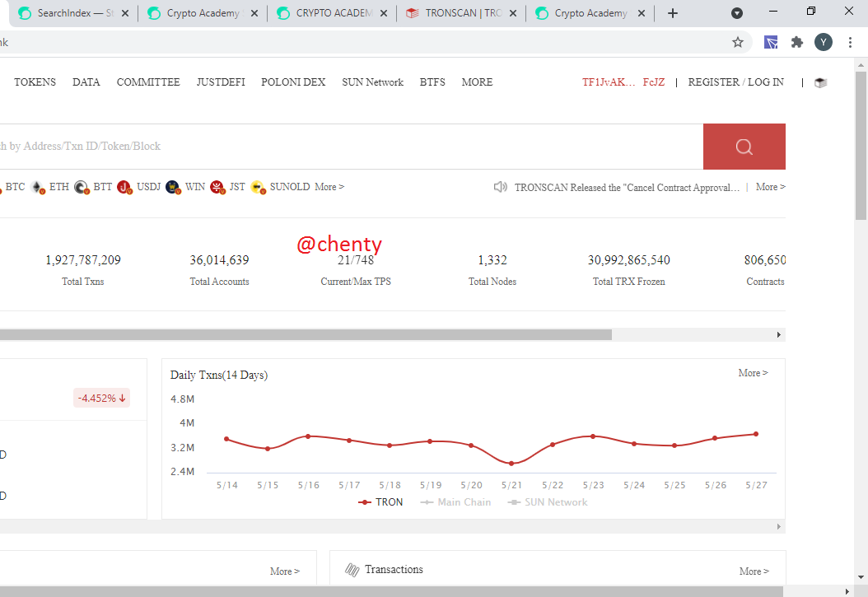Toggle the TRON series in chart legend
Image resolution: width=868 pixels, height=597 pixels.
[x=380, y=502]
